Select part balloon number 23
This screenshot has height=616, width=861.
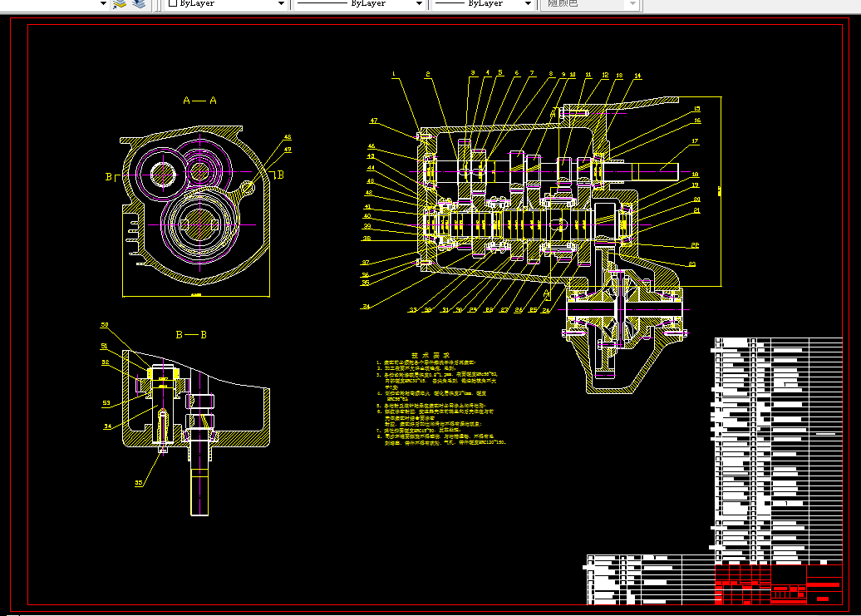pos(691,264)
